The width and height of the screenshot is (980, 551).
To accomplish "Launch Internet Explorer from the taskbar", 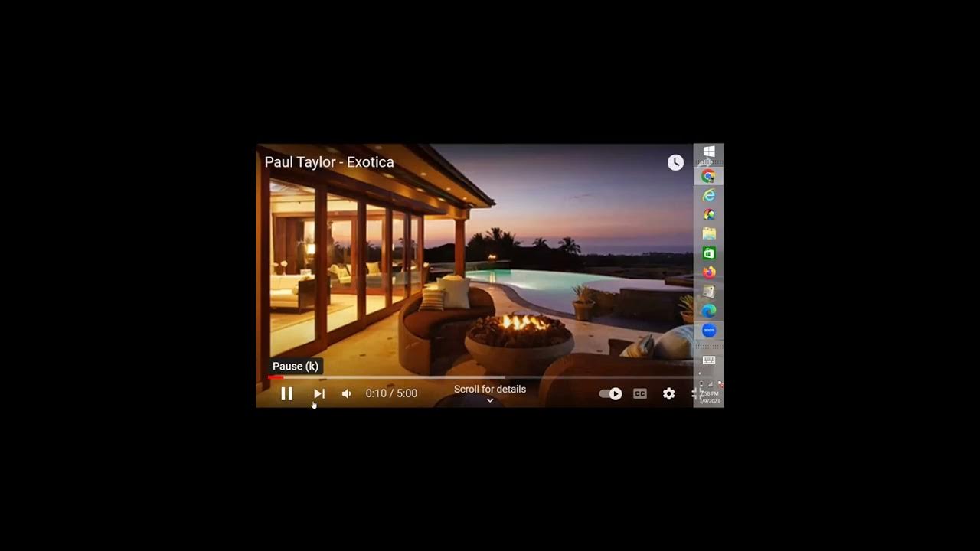I will 709,195.
